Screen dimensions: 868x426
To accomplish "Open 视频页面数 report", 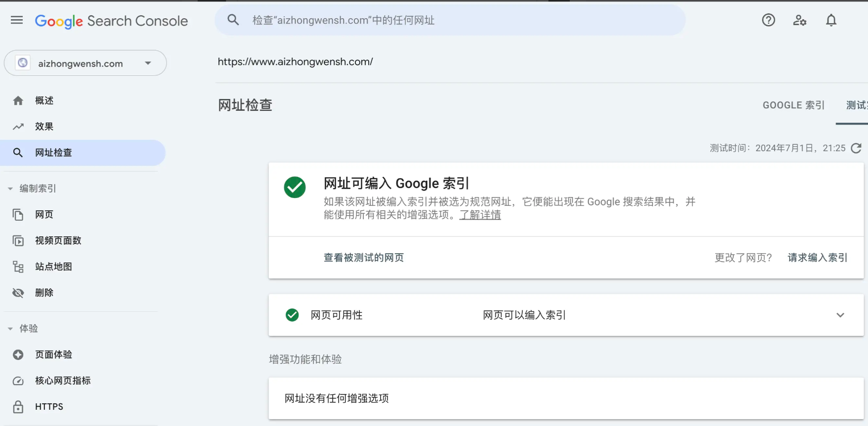I will [x=58, y=241].
